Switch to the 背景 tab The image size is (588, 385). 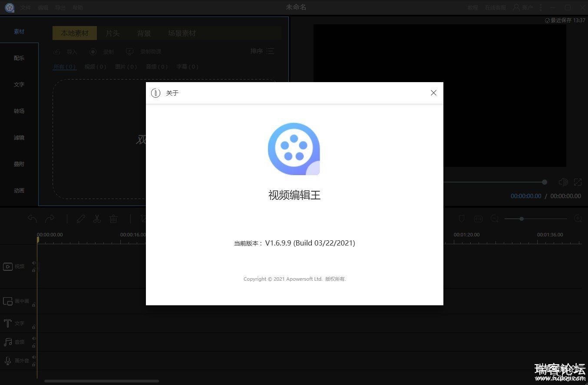[144, 33]
